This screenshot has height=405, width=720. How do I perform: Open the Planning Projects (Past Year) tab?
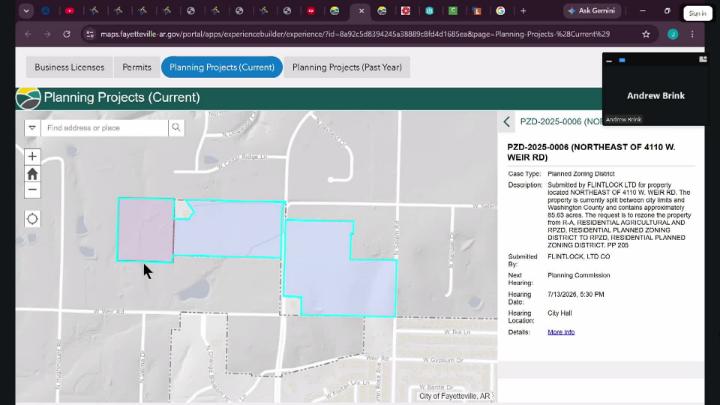coord(347,67)
